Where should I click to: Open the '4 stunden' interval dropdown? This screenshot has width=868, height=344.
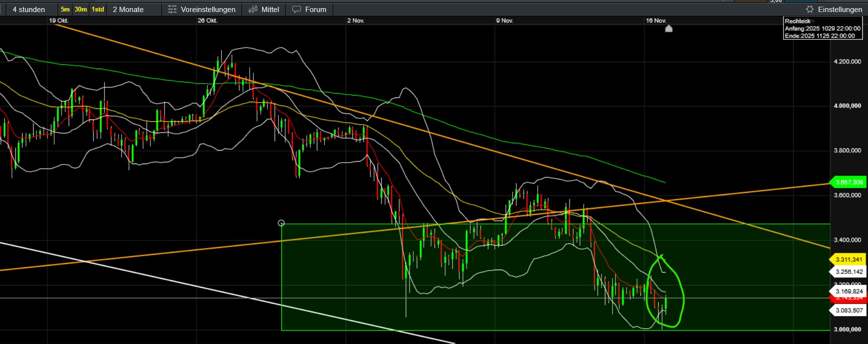click(x=29, y=10)
